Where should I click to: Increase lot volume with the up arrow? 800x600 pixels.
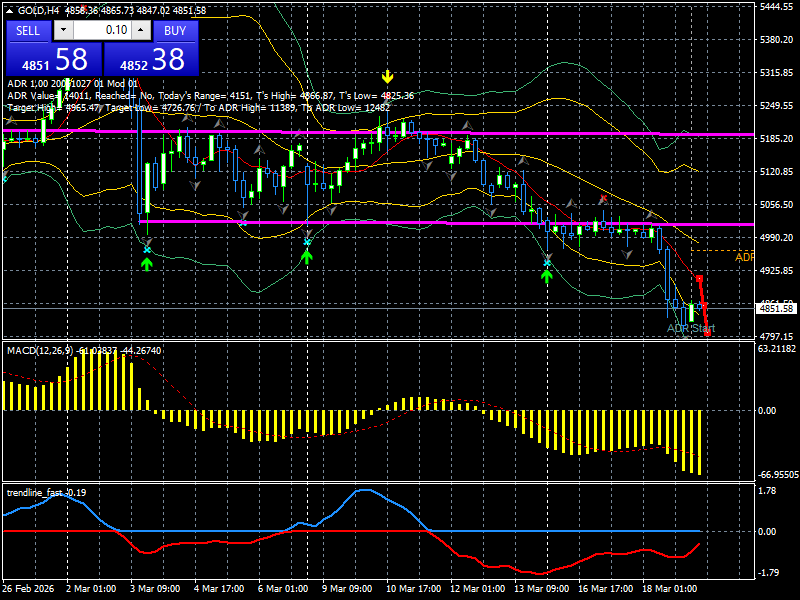point(141,30)
